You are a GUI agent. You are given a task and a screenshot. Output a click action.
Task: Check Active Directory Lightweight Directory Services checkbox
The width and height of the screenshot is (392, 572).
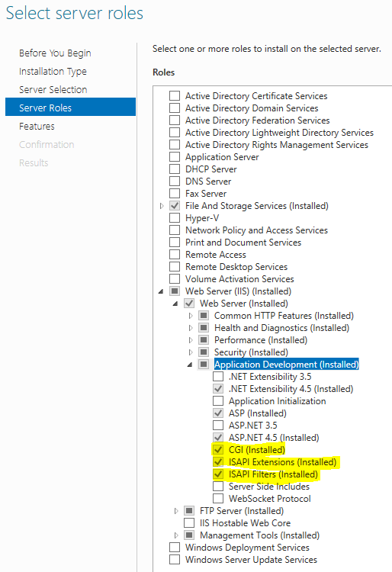click(175, 133)
